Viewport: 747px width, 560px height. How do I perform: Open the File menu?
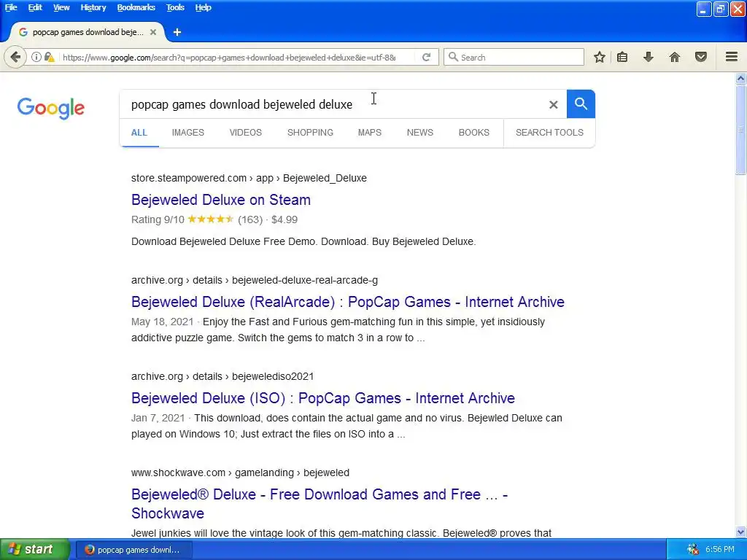coord(11,7)
